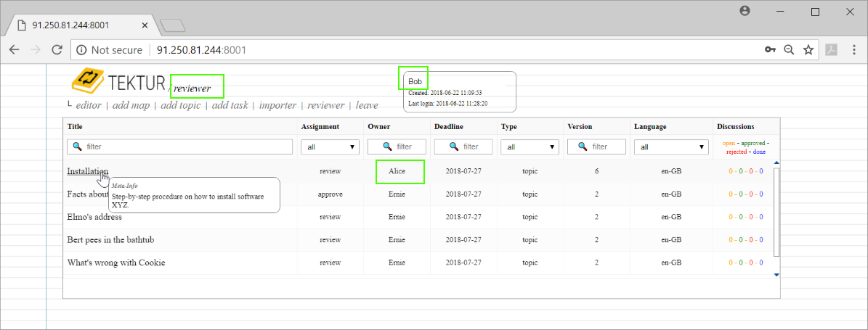868x330 pixels.
Task: Click the bookmark star icon
Action: coord(808,50)
